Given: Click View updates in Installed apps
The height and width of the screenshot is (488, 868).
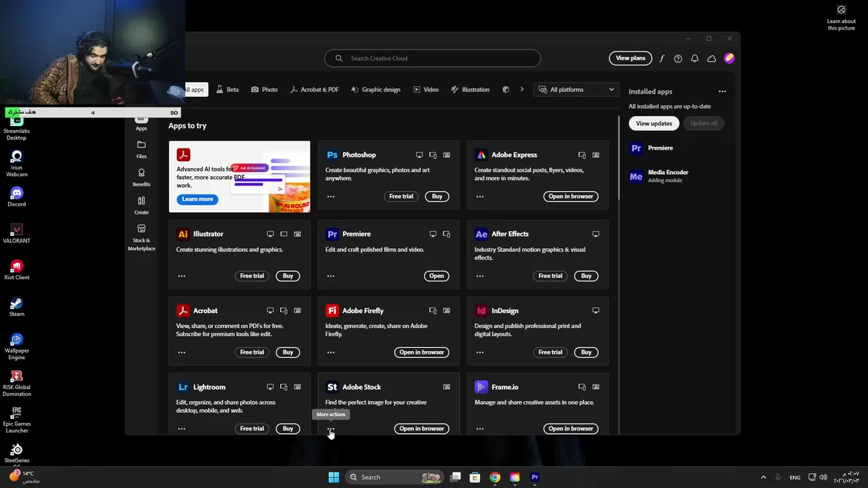Looking at the screenshot, I should (x=654, y=123).
